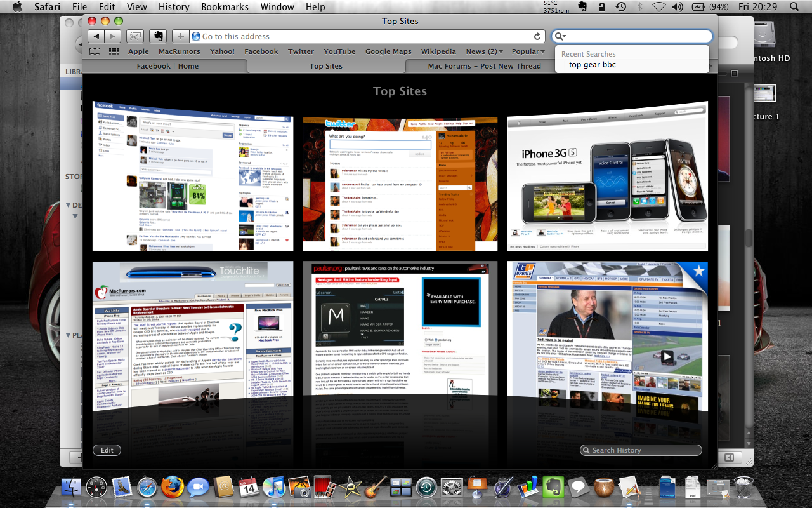Expand the Popular bookmarks folder

(528, 51)
